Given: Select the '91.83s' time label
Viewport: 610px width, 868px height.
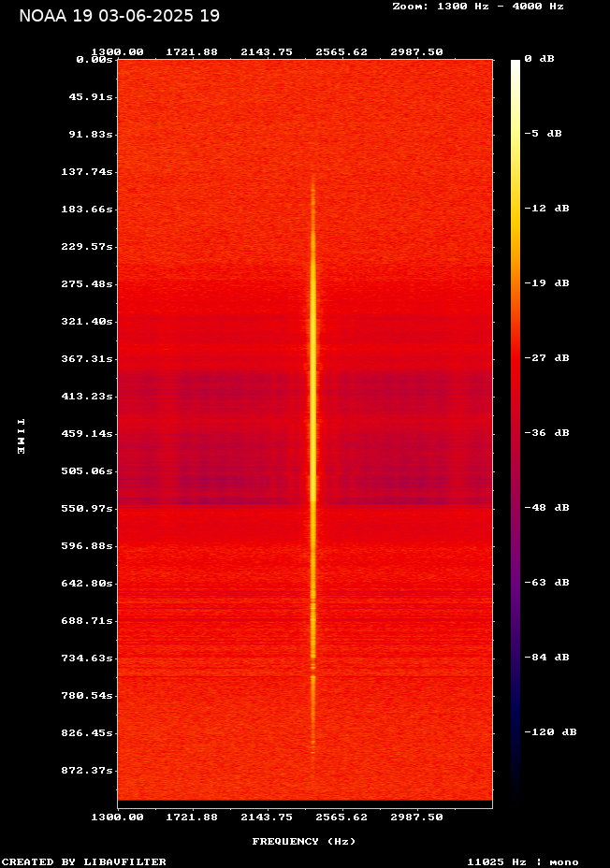Looking at the screenshot, I should click(x=91, y=135).
